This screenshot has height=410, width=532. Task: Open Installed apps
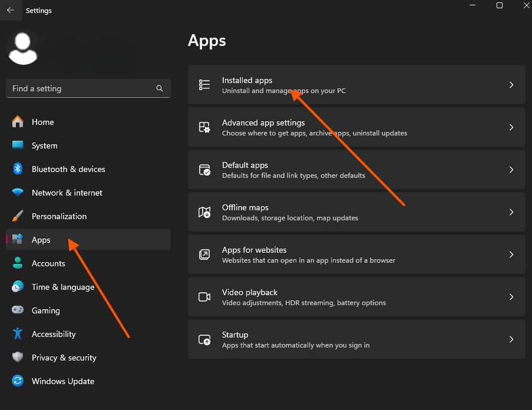356,85
